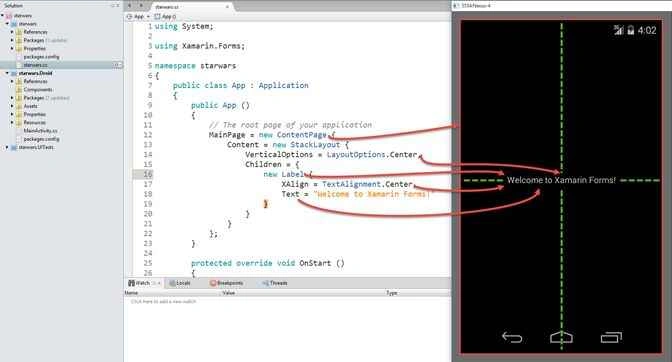Select packages.config under starwars shared project
Screen dimensions: 672x362
41,57
